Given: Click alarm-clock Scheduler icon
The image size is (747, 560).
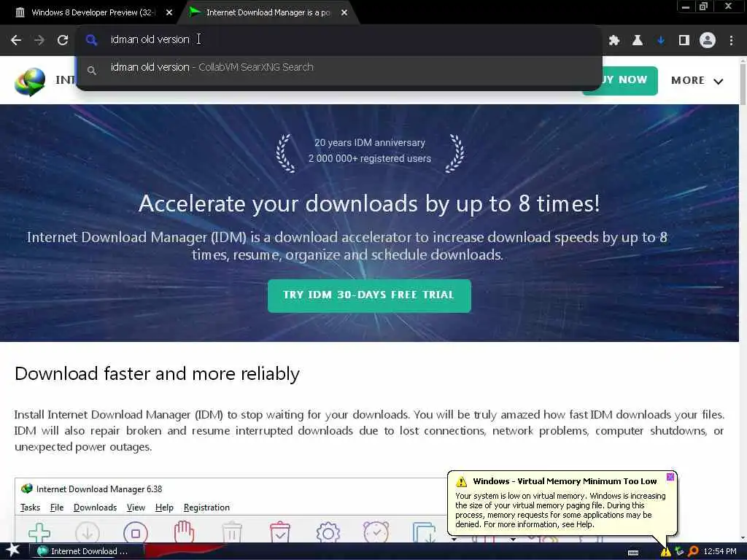Looking at the screenshot, I should click(x=376, y=532).
